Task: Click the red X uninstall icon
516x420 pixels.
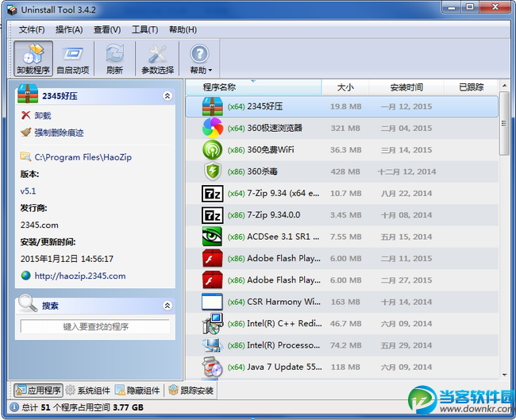Action: 25,115
